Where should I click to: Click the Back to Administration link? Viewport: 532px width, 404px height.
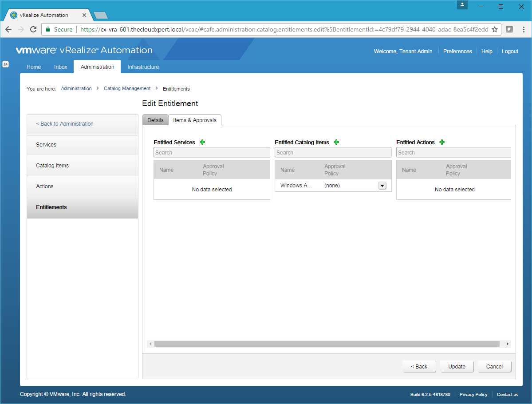tap(65, 124)
